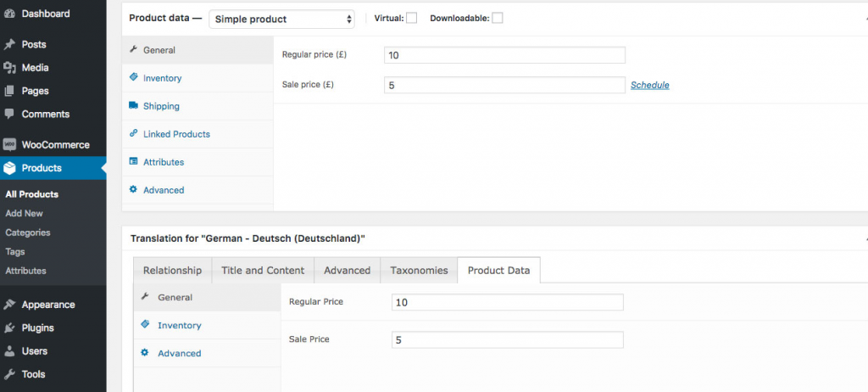Open the Shipping product data section
Screen dimensions: 868x392
[x=161, y=106]
